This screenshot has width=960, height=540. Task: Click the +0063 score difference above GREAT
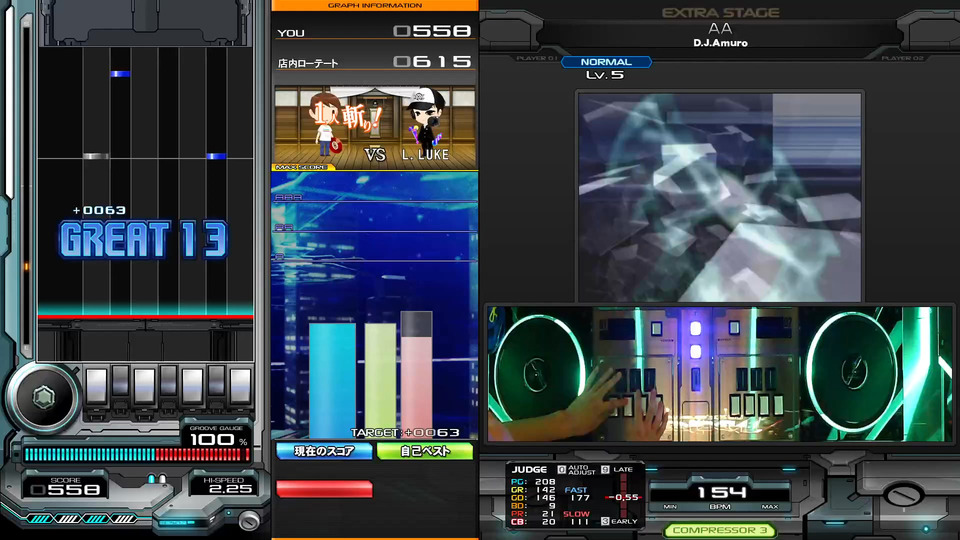point(99,210)
